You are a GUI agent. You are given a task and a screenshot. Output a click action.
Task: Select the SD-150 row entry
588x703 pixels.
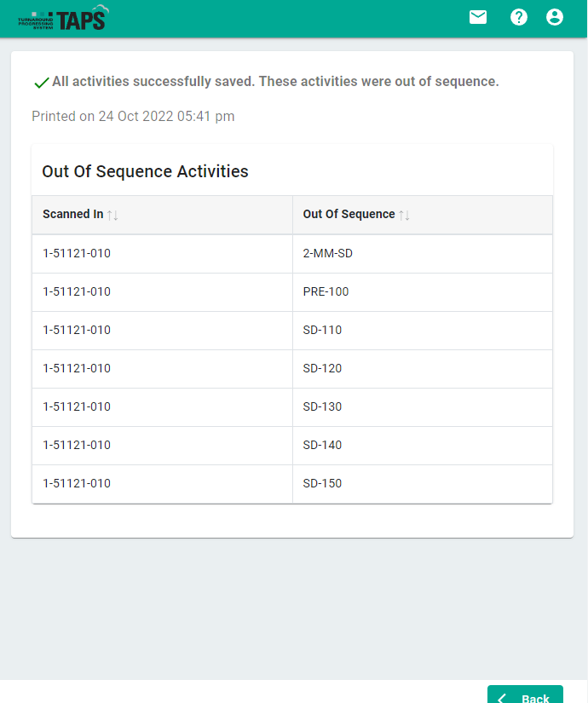pos(322,483)
